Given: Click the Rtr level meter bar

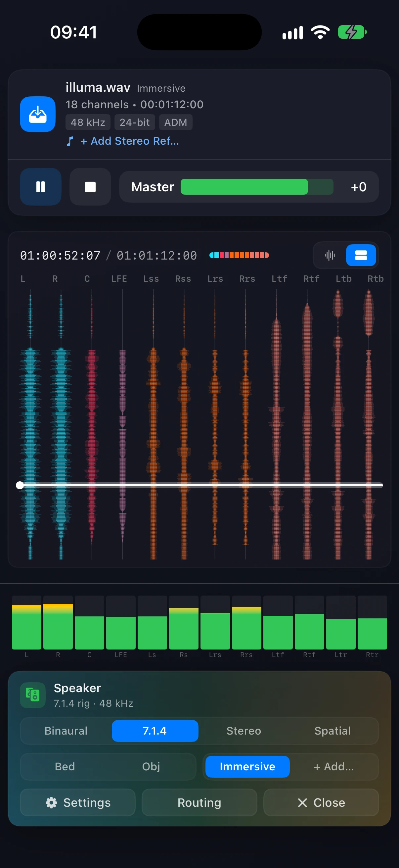Looking at the screenshot, I should point(372,622).
